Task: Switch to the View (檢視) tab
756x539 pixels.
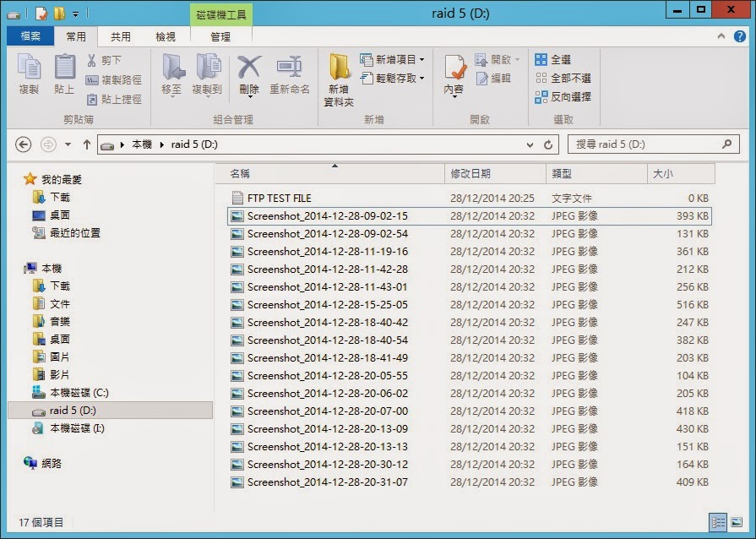Action: (x=166, y=36)
